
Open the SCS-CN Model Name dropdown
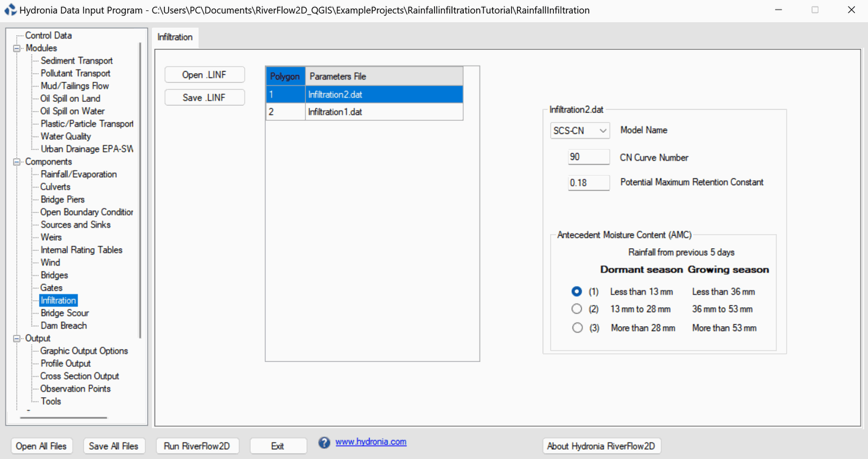pyautogui.click(x=579, y=131)
